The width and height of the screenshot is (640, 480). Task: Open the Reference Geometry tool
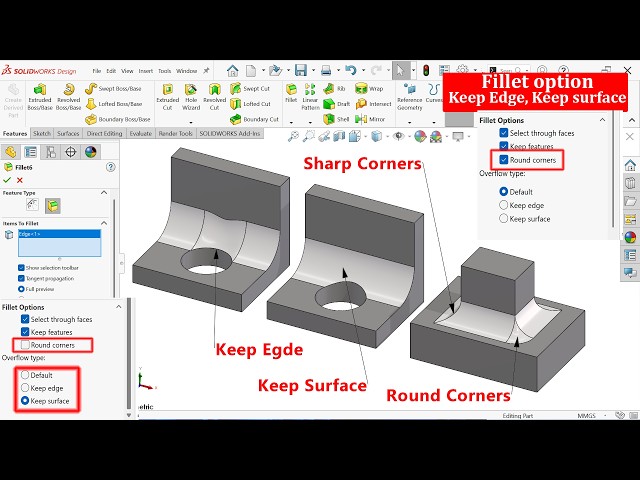click(409, 97)
